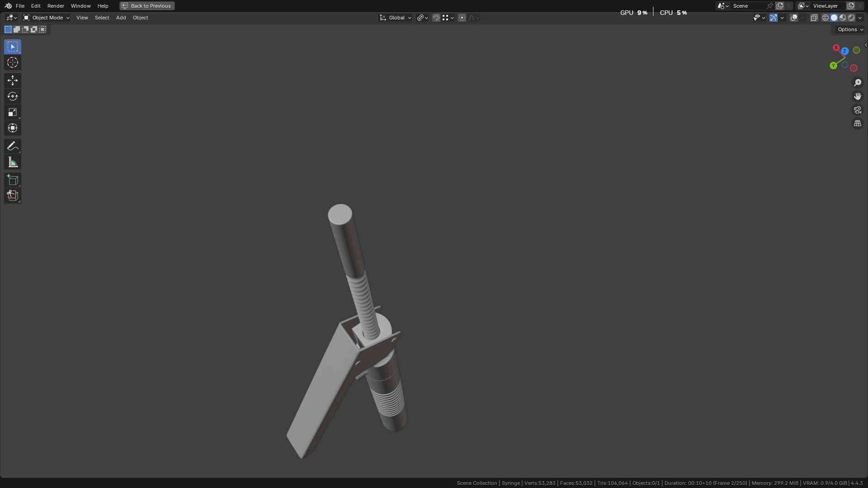This screenshot has height=488, width=868.
Task: Open the viewport Object menu
Action: [140, 18]
